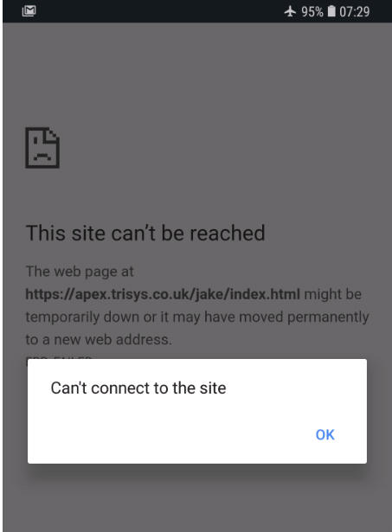Click the apex.trisys.co.uk URL in bold
392x532 pixels.
[x=163, y=294]
